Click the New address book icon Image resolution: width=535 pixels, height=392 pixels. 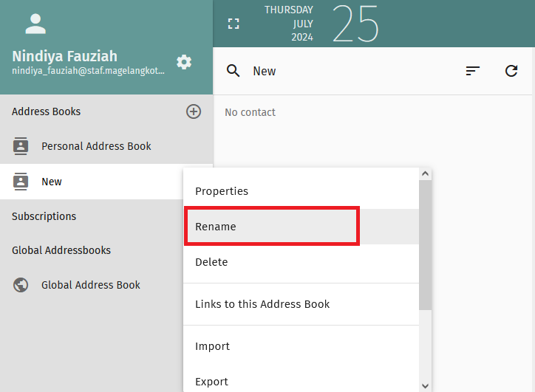pyautogui.click(x=21, y=182)
